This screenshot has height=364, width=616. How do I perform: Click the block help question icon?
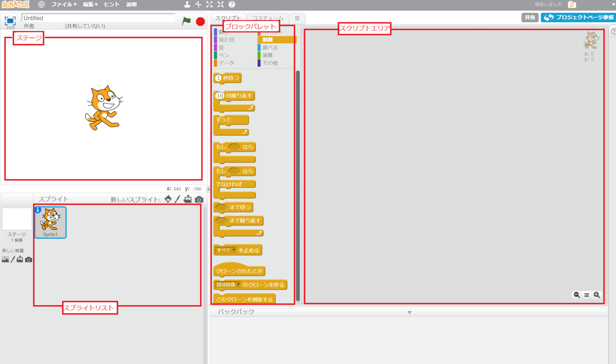click(232, 5)
